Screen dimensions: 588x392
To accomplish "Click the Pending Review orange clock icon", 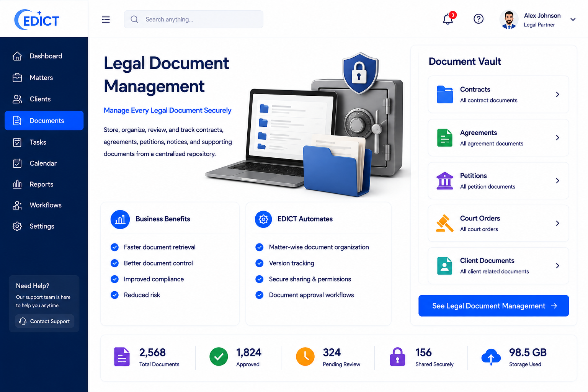I will 305,357.
